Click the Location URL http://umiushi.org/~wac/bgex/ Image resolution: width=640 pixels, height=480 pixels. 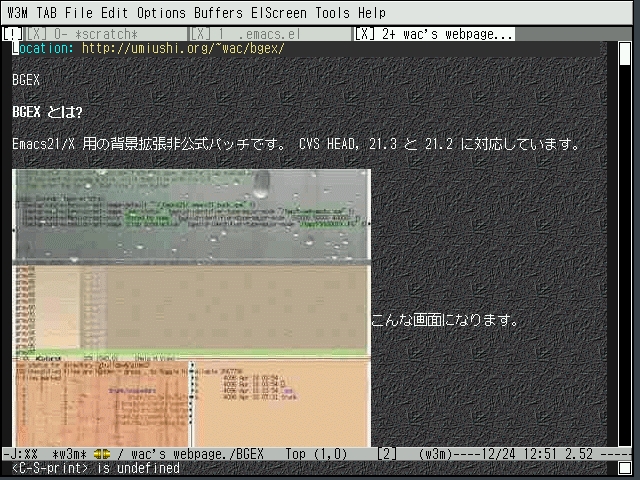[x=183, y=49]
